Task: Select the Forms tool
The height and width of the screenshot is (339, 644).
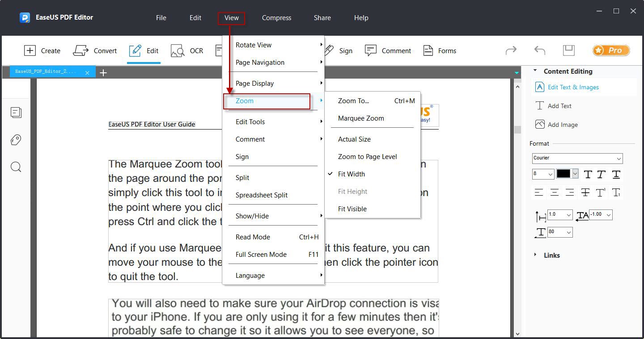Action: point(439,50)
